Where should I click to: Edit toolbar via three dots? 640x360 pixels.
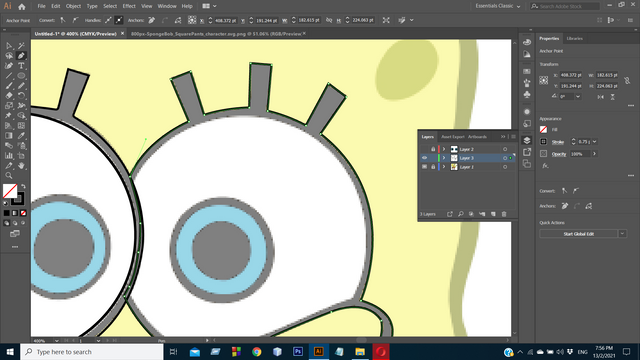tap(15, 247)
